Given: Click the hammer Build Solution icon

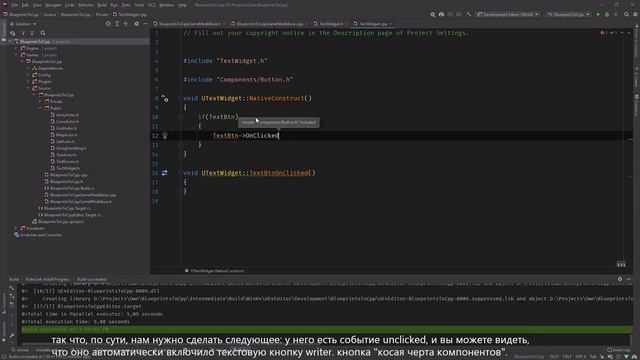Looking at the screenshot, I should click(x=469, y=14).
